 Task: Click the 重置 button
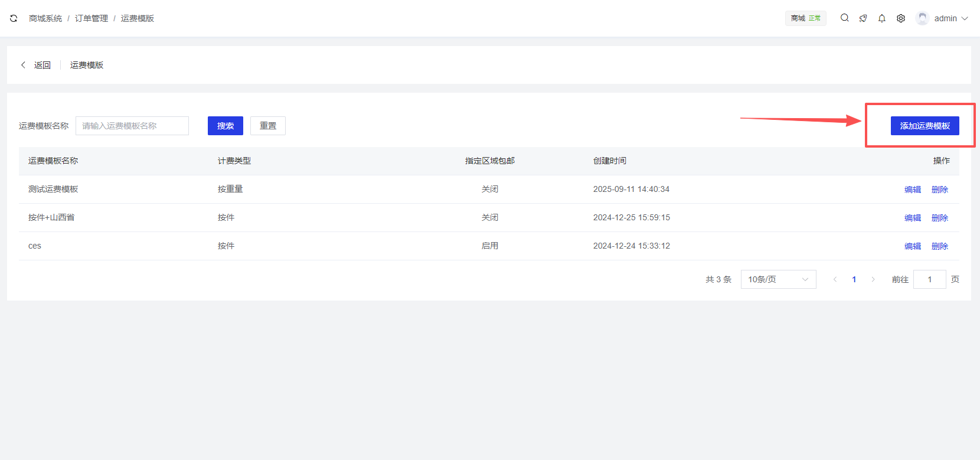(268, 126)
